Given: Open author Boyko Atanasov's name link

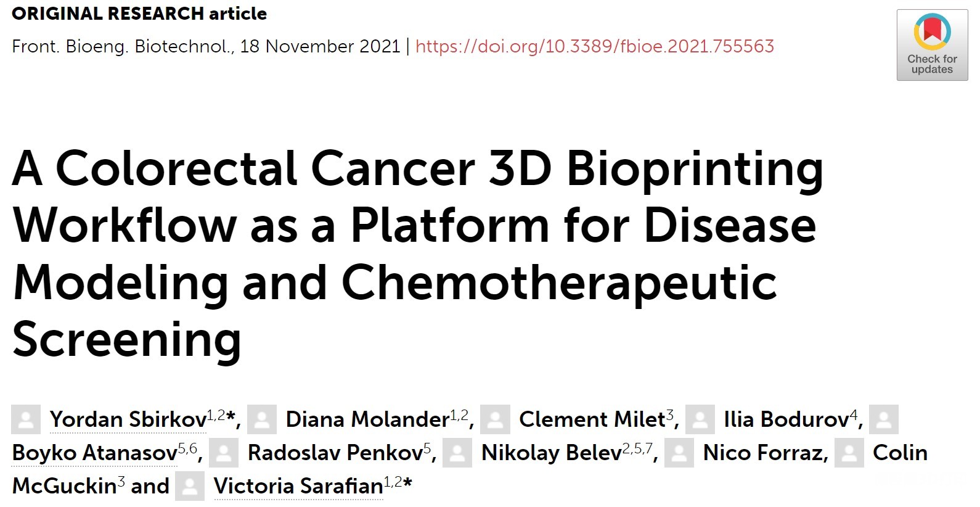Looking at the screenshot, I should [x=95, y=453].
